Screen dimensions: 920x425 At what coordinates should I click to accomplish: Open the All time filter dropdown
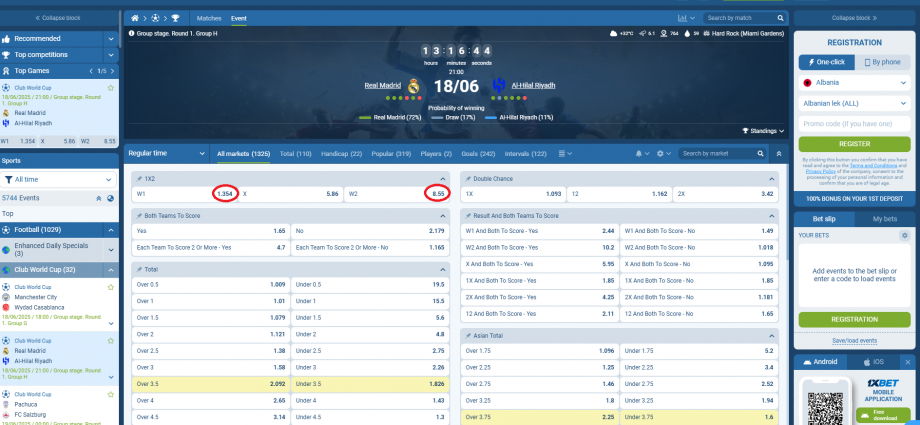[x=59, y=180]
